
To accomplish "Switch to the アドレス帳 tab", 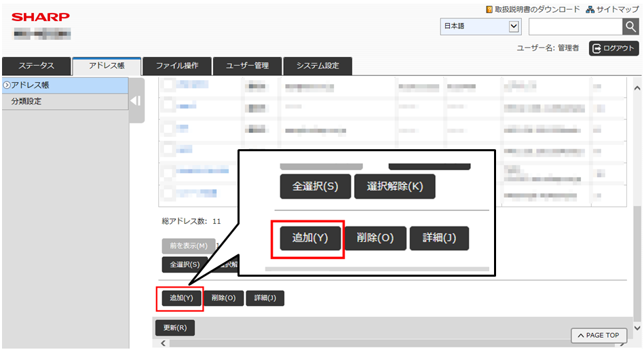I will [x=107, y=66].
